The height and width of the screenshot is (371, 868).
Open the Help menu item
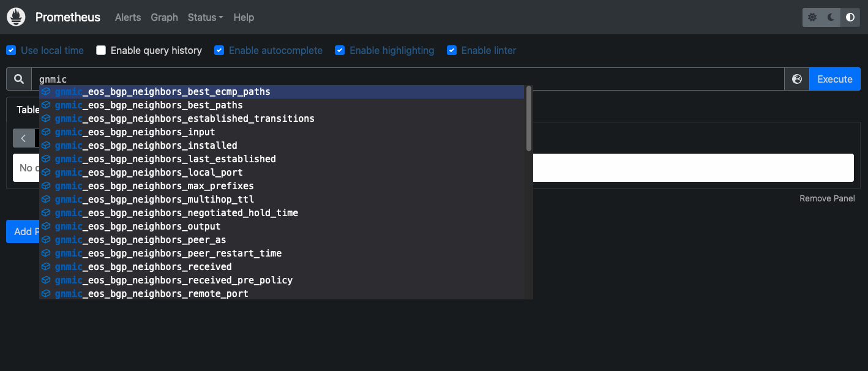click(x=244, y=17)
